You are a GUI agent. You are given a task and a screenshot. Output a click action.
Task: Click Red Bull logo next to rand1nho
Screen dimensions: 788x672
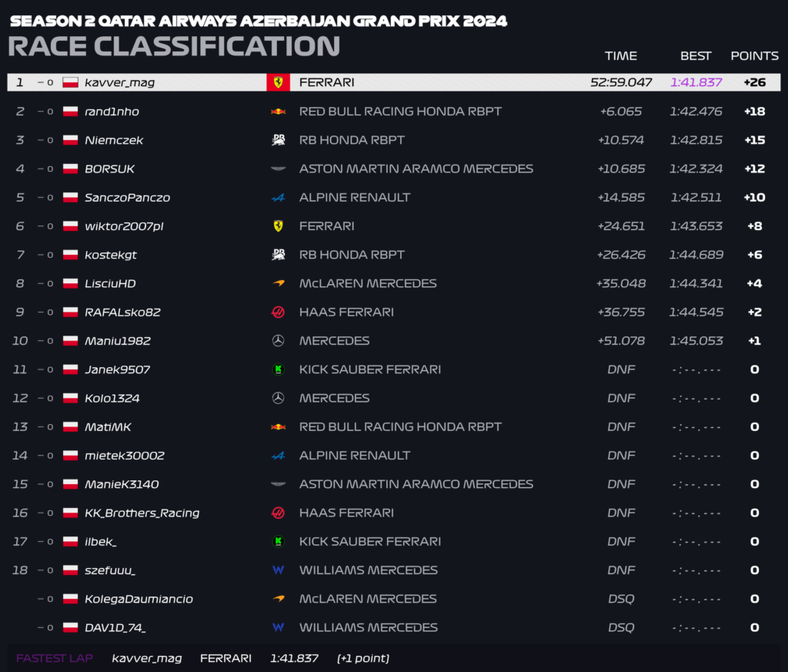(278, 112)
